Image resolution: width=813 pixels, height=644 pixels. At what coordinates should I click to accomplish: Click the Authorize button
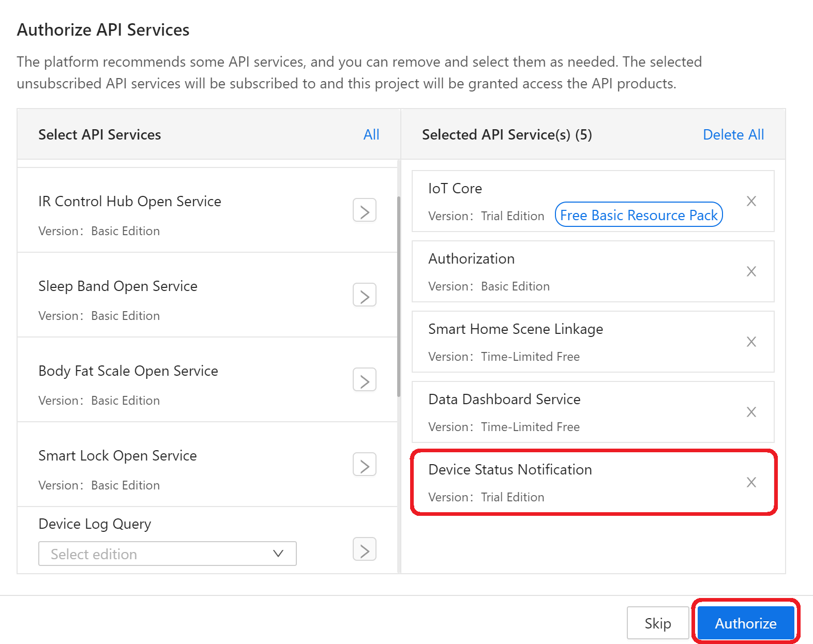(746, 623)
